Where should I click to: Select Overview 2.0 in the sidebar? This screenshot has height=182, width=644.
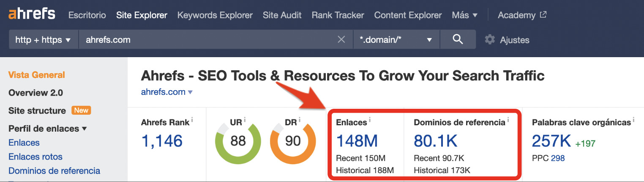(x=35, y=93)
